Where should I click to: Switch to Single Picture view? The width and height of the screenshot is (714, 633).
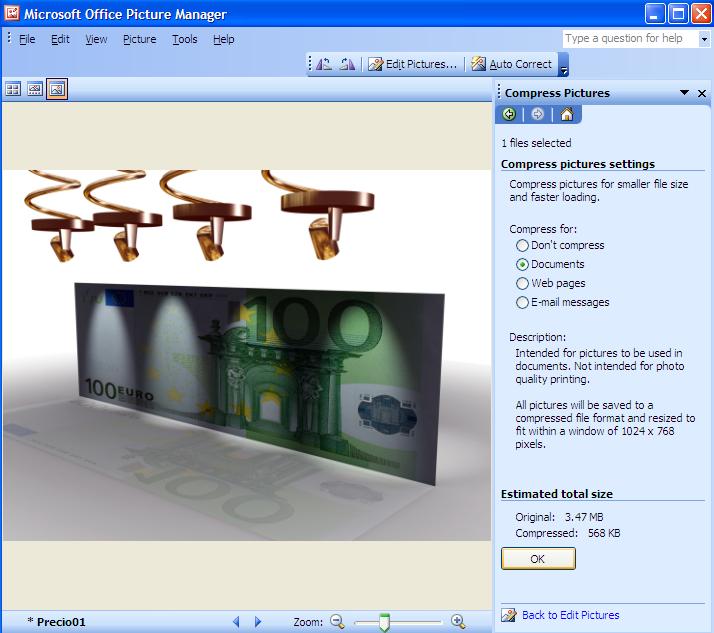57,89
